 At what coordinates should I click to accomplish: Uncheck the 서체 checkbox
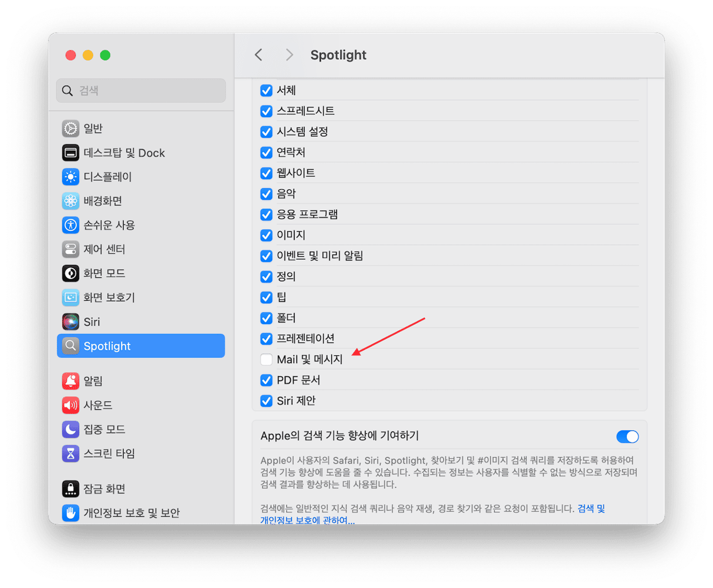coord(266,90)
